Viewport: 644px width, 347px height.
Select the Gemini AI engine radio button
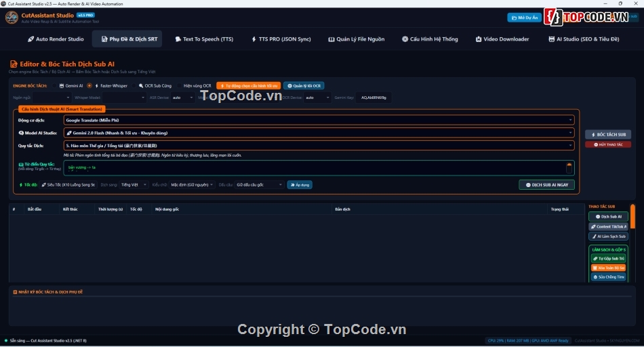tap(55, 86)
